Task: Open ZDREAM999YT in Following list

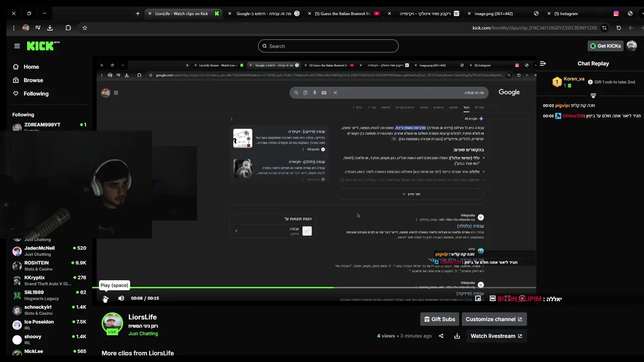Action: coord(49,127)
